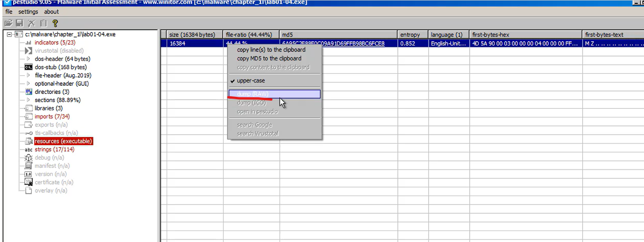644x242 pixels.
Task: Select dos-stub (168 bytes) tree item
Action: pos(60,67)
